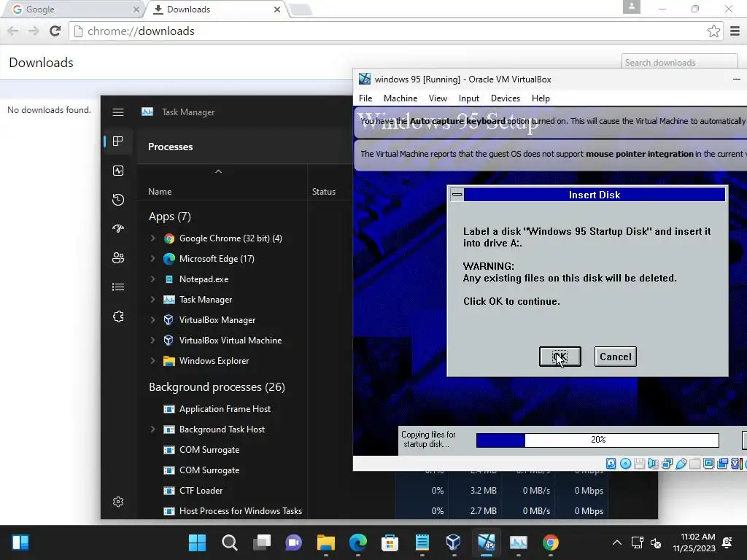
Task: Expand VirtualBox Manager process row
Action: pos(152,320)
